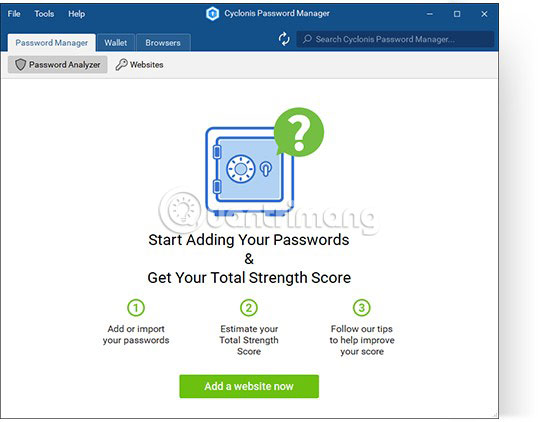Open the Help menu
This screenshot has height=422, width=538.
pyautogui.click(x=76, y=14)
